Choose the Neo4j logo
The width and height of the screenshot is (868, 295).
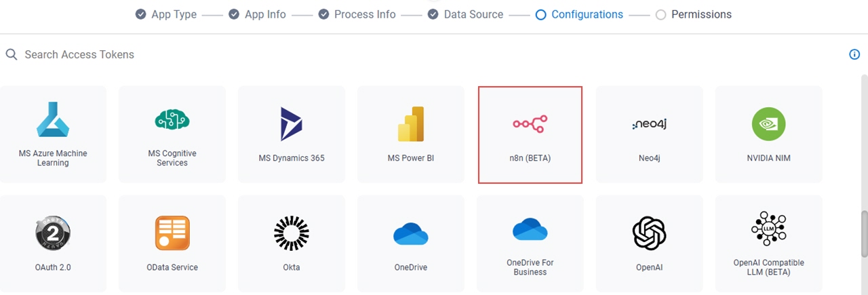click(650, 124)
